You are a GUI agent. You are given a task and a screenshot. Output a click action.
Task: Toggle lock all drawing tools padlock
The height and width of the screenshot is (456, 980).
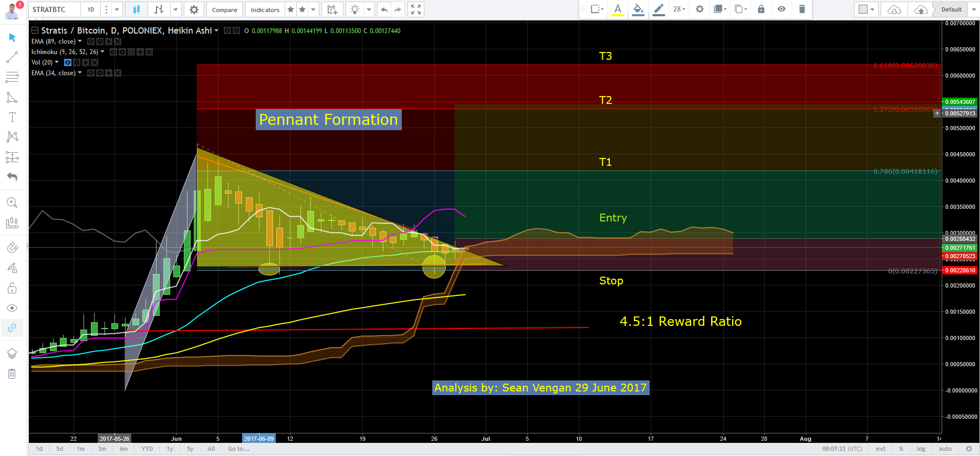pos(12,288)
